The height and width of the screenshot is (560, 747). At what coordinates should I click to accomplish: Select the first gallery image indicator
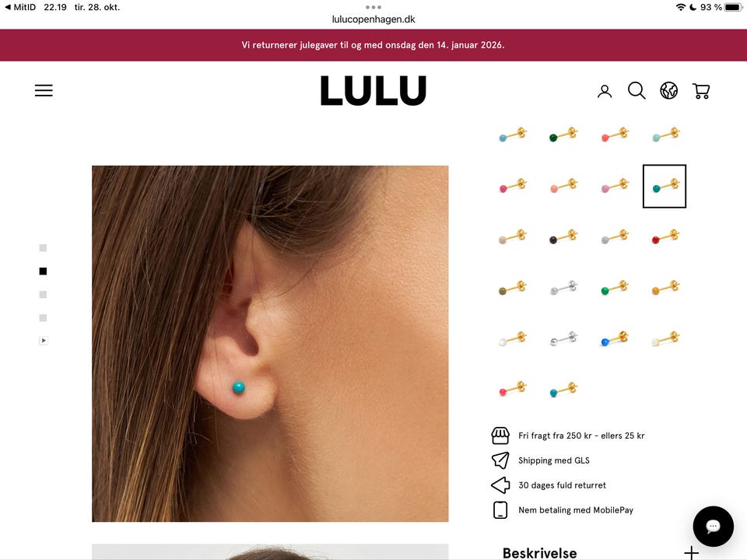(x=43, y=247)
